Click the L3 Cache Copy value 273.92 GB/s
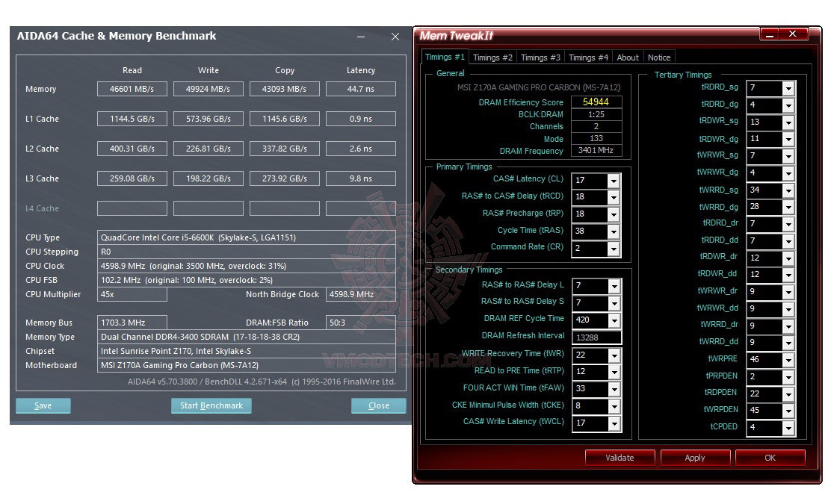This screenshot has height=504, width=828. click(284, 178)
